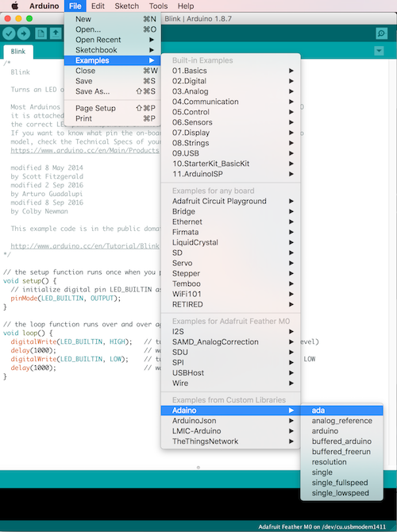
Task: Open the Tools menu
Action: coord(158,6)
